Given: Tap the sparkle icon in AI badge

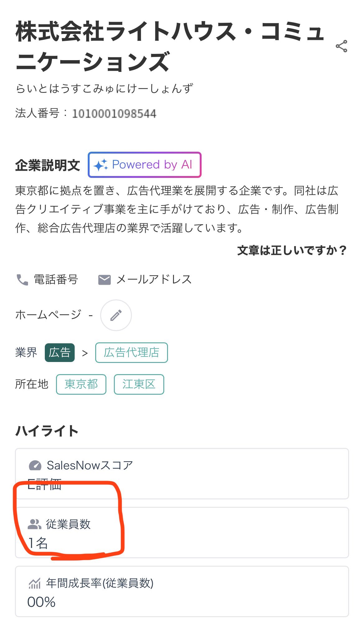Looking at the screenshot, I should (x=101, y=165).
